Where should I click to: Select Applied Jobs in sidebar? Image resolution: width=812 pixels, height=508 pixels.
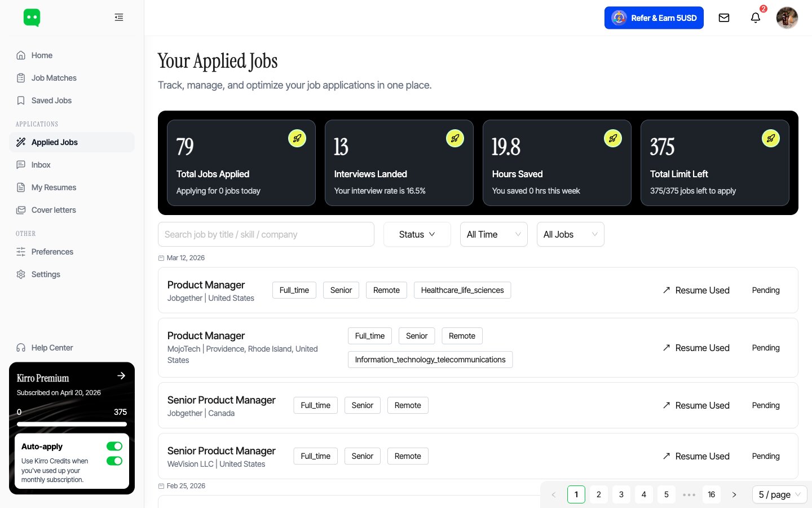(x=72, y=142)
